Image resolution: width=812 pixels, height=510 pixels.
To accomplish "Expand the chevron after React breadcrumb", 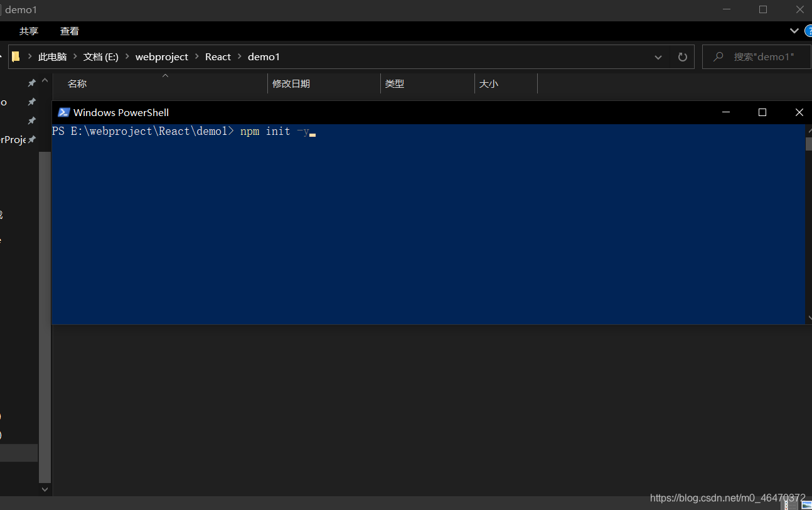I will (x=240, y=56).
